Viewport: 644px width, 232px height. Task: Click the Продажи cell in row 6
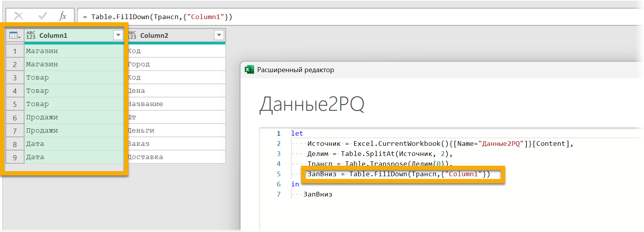point(74,117)
